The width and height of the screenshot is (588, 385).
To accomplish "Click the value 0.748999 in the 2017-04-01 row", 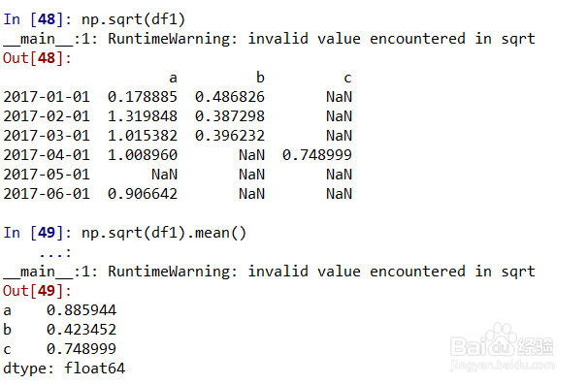I will click(x=317, y=155).
